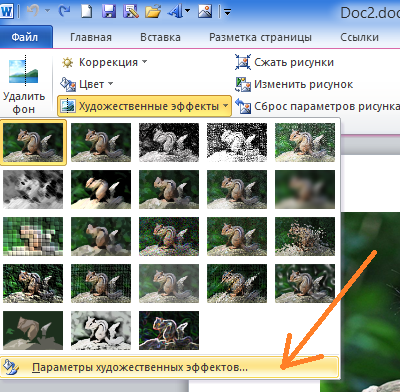Redo the last action
The height and width of the screenshot is (392, 400).
point(64,12)
